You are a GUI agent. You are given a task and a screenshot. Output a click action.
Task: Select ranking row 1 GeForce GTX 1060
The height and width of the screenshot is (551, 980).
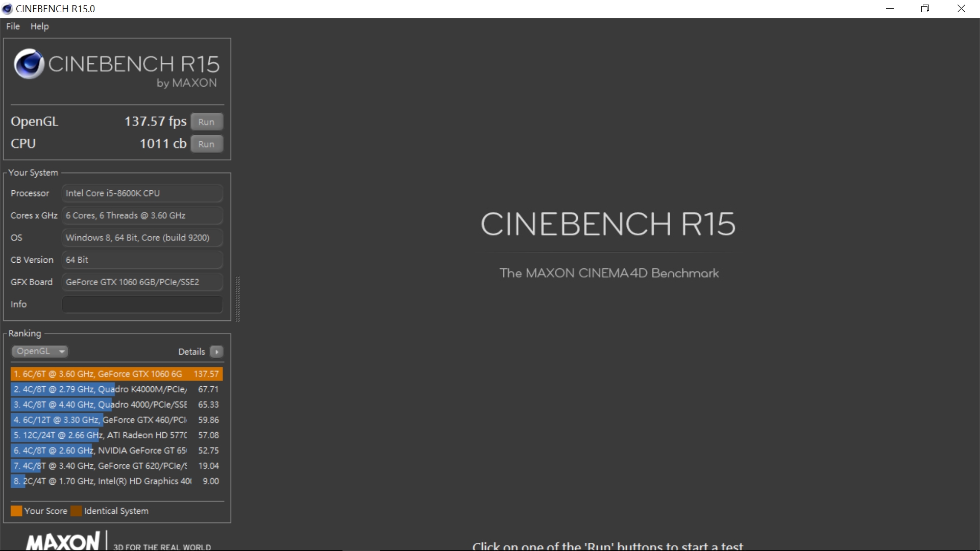tap(117, 374)
